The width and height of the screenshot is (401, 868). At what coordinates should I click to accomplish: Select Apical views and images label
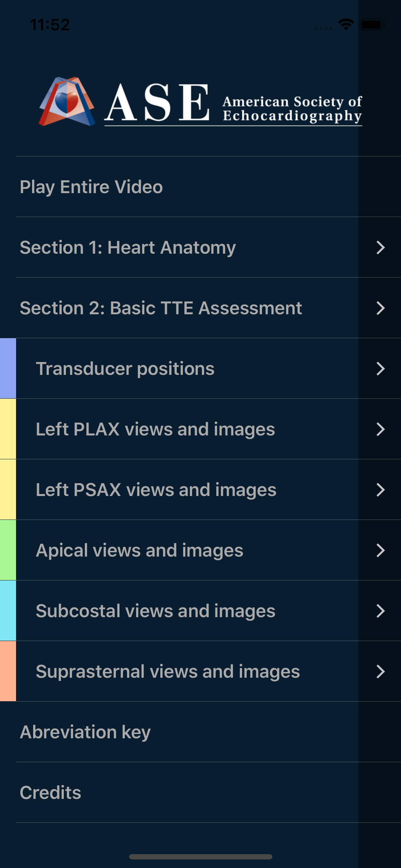(x=140, y=550)
